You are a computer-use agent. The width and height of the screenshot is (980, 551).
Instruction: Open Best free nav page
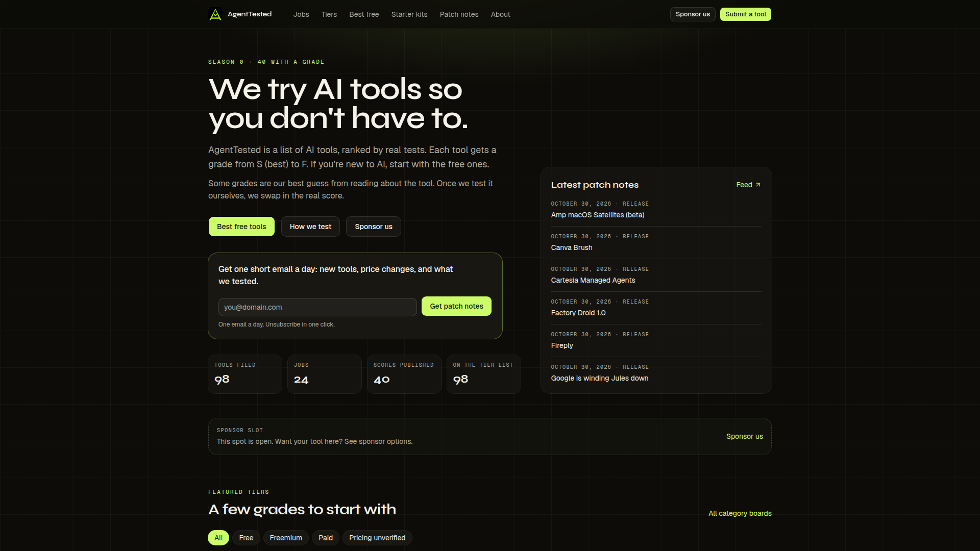coord(364,14)
